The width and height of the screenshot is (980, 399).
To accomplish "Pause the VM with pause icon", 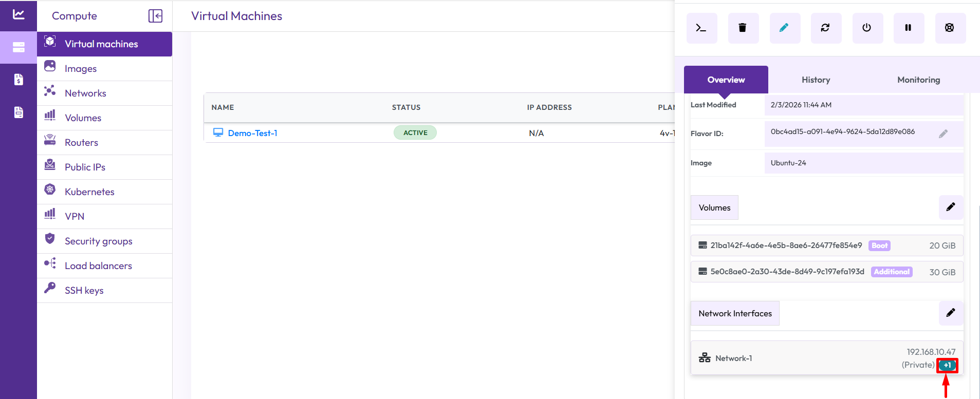I will tap(909, 28).
